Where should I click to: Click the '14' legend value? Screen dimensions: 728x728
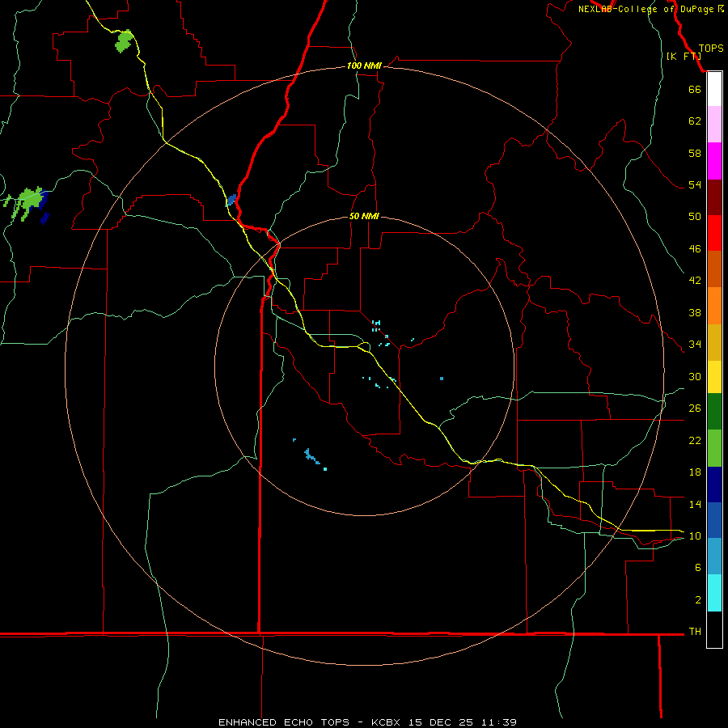pyautogui.click(x=695, y=504)
